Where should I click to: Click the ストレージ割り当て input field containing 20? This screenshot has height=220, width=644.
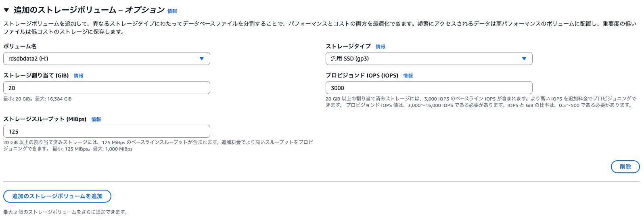coord(107,88)
